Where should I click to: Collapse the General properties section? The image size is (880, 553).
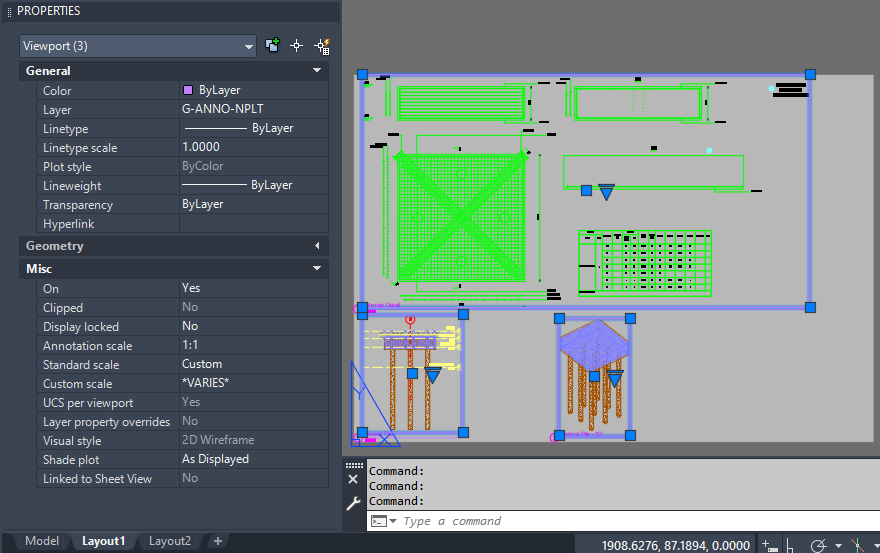tap(317, 71)
